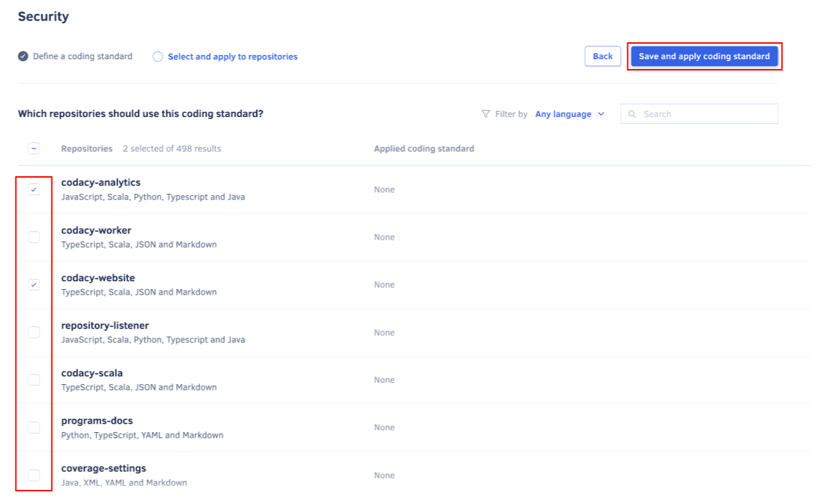Check the codacy-scala repository
This screenshot has height=504, width=819.
33,379
